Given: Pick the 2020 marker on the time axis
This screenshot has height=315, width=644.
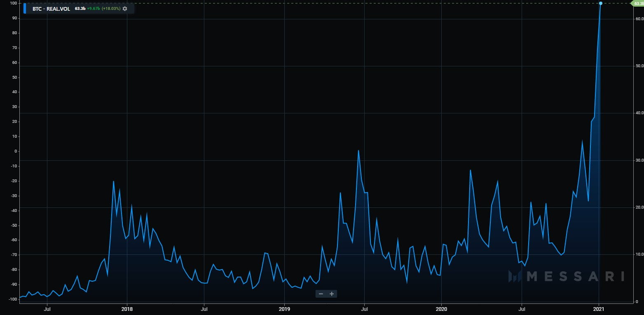Looking at the screenshot, I should [x=441, y=308].
